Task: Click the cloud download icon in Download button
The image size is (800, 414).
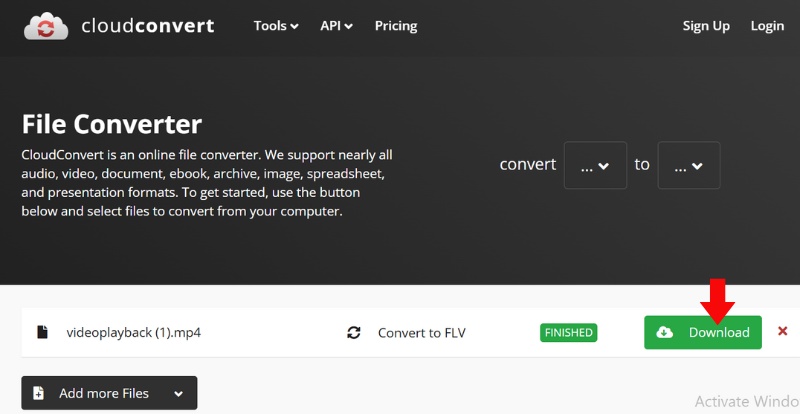Action: pyautogui.click(x=665, y=333)
